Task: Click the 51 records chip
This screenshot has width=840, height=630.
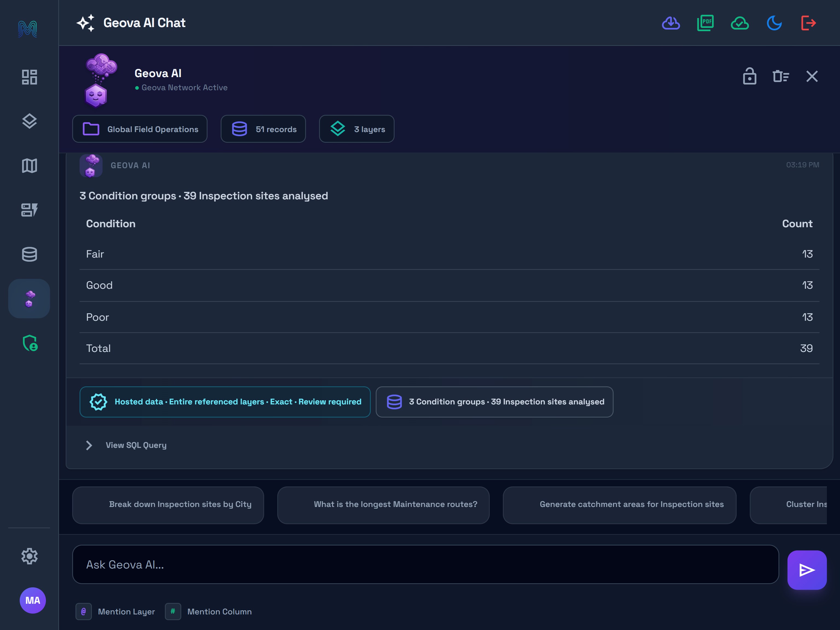Action: click(x=263, y=129)
